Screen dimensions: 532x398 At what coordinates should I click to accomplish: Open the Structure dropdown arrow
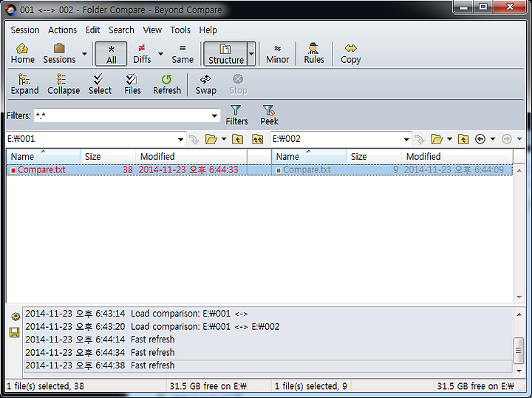(251, 54)
